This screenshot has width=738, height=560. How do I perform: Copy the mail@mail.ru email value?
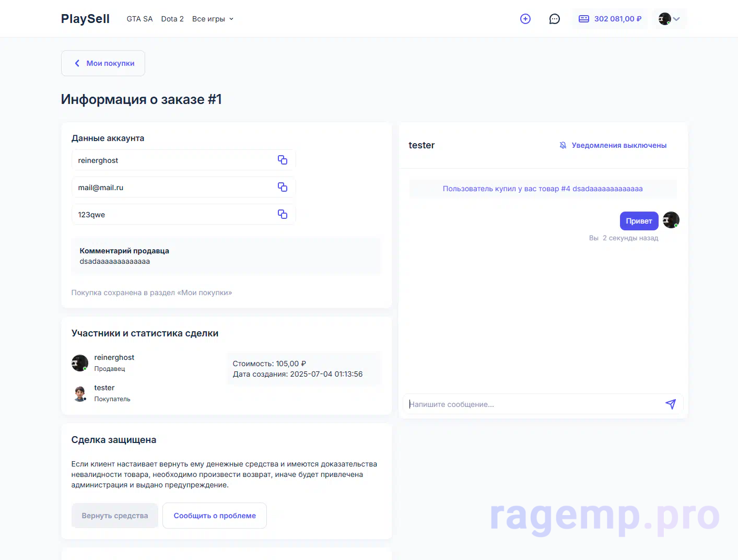pyautogui.click(x=282, y=187)
